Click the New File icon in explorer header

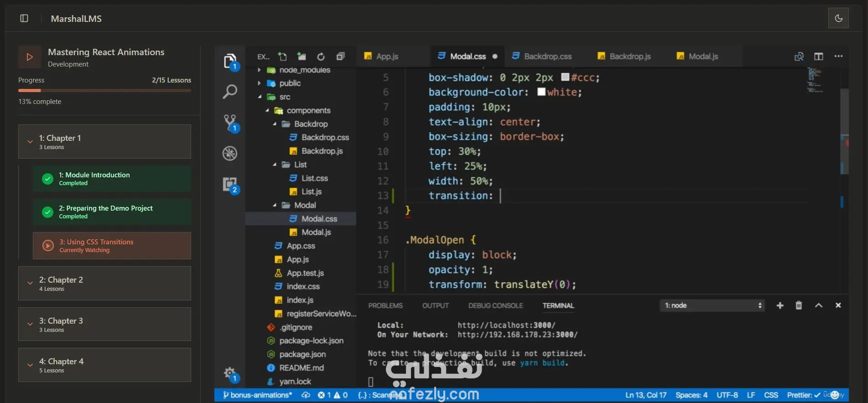[x=283, y=57]
